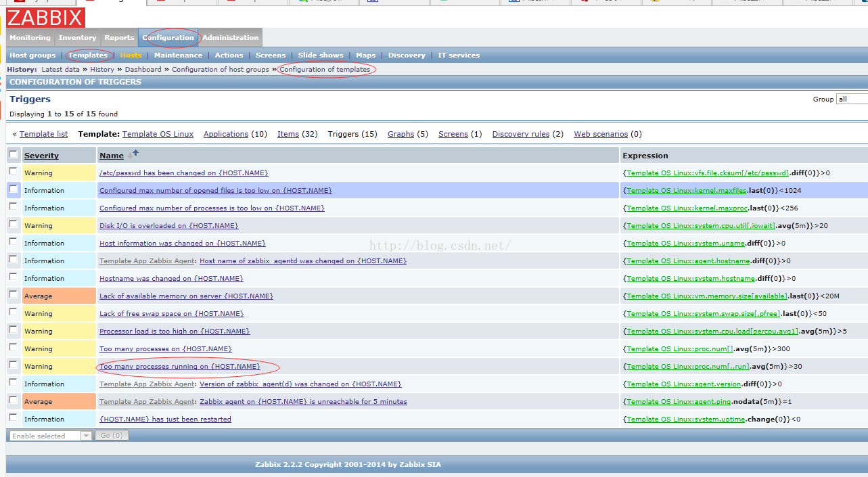
Task: Open vm.memory.size[available] expression link
Action: [x=707, y=296]
